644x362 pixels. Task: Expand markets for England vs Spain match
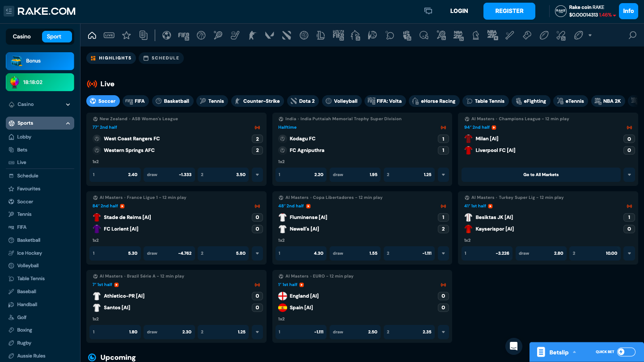click(x=443, y=332)
